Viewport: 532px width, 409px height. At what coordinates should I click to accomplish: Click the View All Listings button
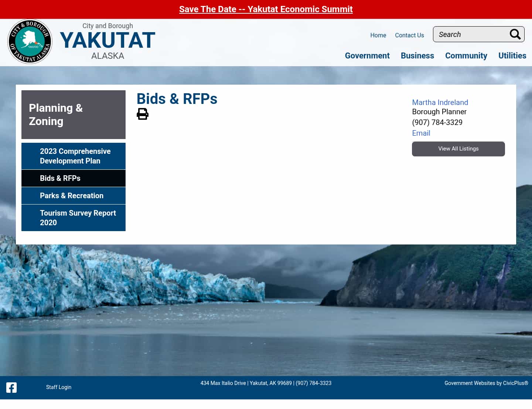coord(458,149)
